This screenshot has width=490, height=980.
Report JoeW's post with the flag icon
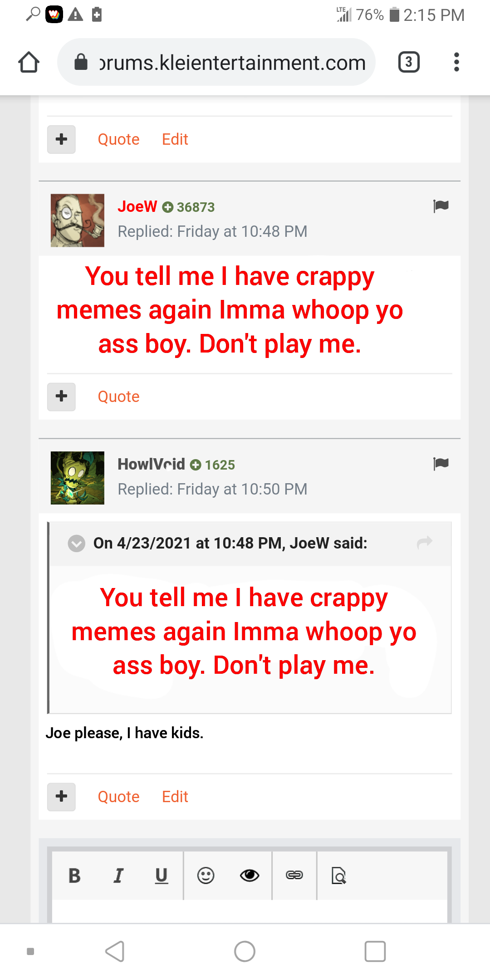441,206
